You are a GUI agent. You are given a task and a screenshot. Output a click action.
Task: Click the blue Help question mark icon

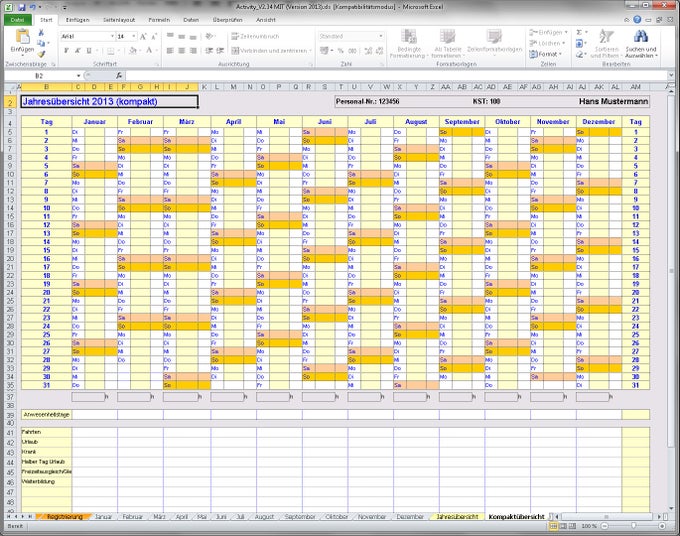[637, 20]
